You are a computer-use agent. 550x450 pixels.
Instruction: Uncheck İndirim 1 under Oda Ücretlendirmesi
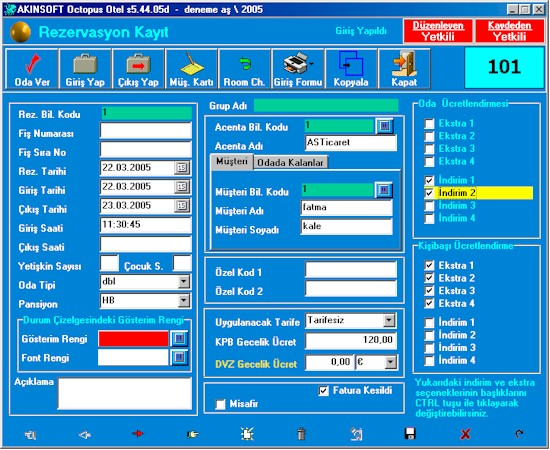click(x=429, y=180)
